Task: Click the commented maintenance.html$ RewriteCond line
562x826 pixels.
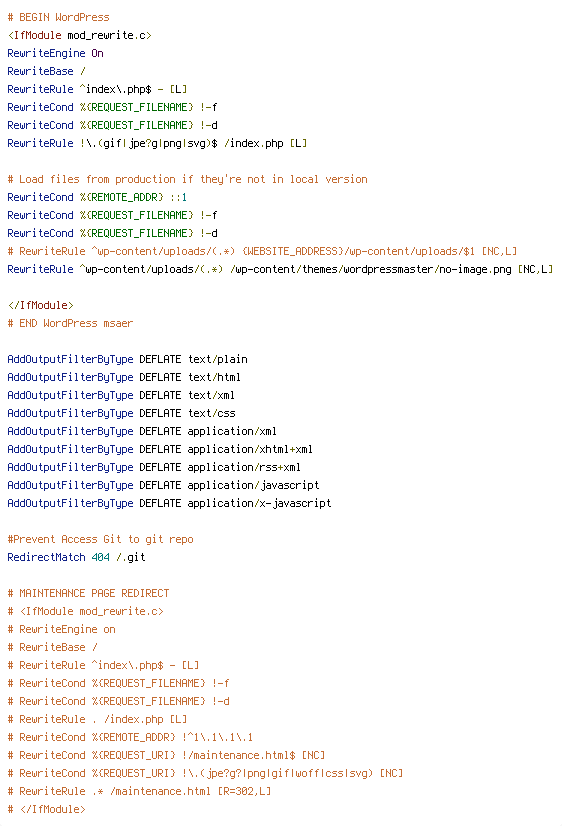Action: pos(166,755)
